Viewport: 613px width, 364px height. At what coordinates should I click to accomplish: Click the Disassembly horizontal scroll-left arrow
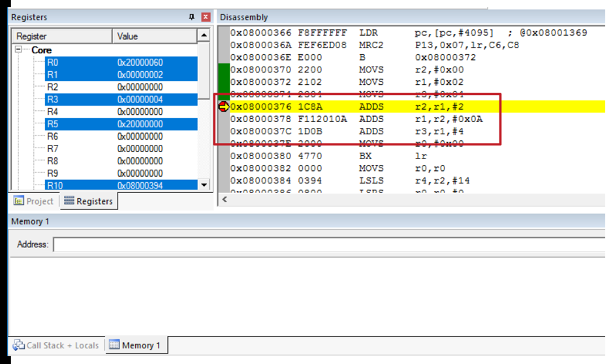click(x=225, y=200)
